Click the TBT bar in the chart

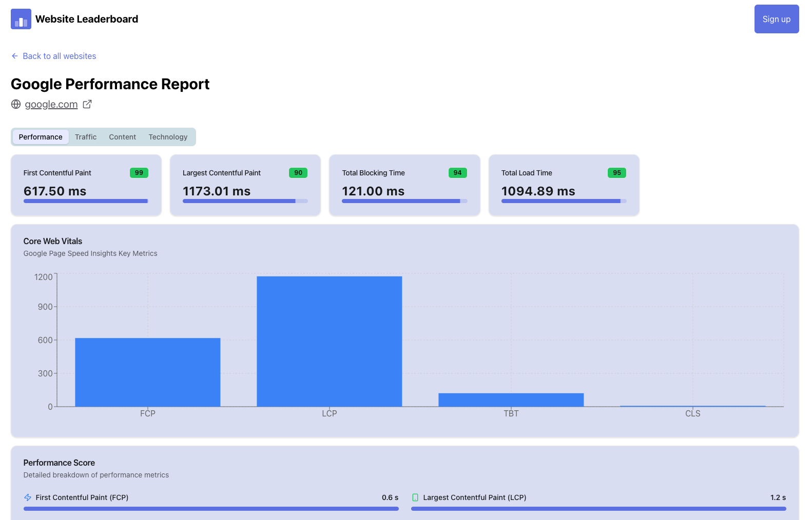point(511,400)
